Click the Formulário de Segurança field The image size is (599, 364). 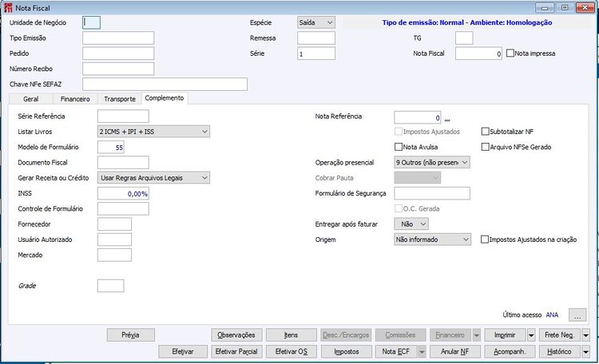pyautogui.click(x=432, y=193)
